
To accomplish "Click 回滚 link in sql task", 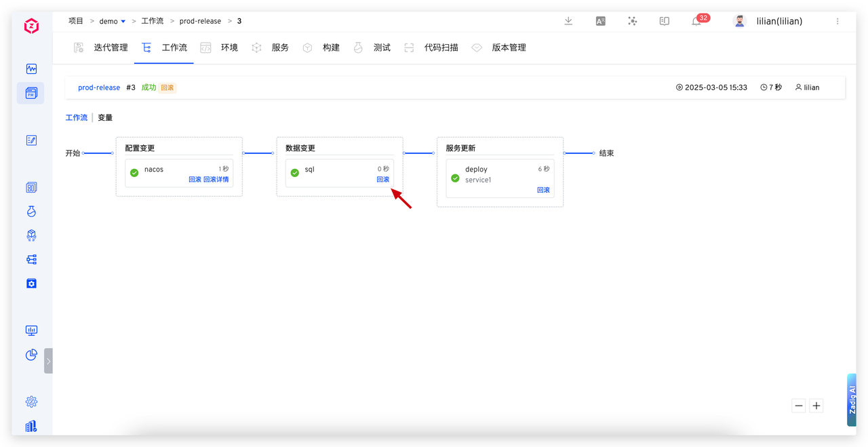I will click(383, 180).
